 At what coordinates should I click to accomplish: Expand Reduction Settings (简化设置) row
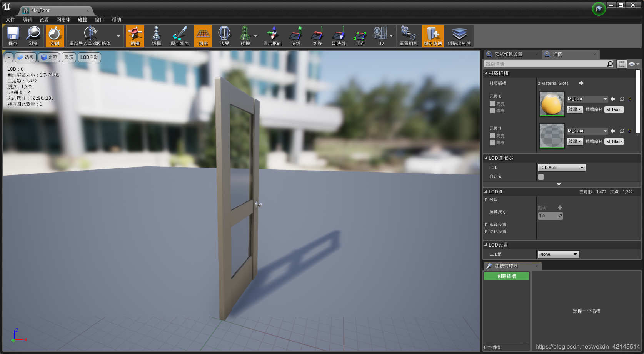(x=486, y=231)
